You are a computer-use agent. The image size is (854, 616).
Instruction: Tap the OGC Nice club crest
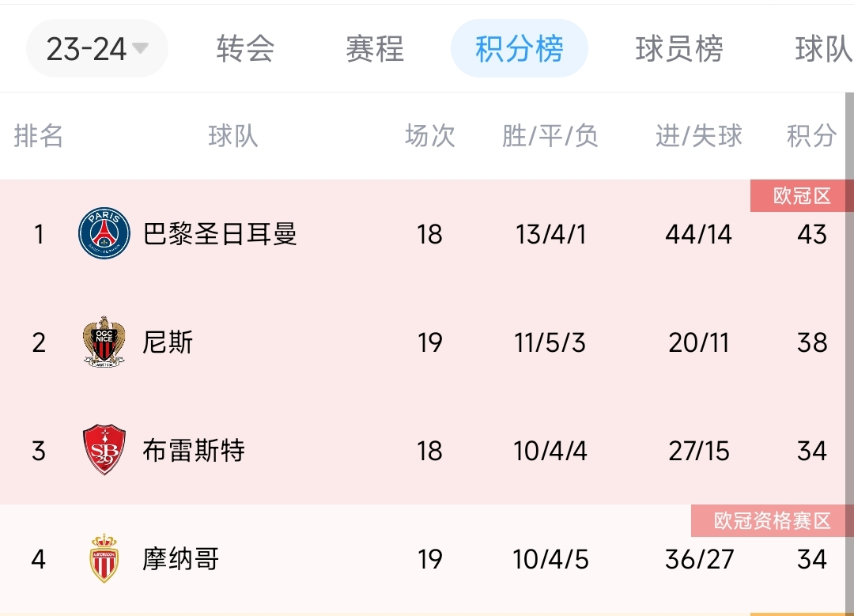click(104, 342)
